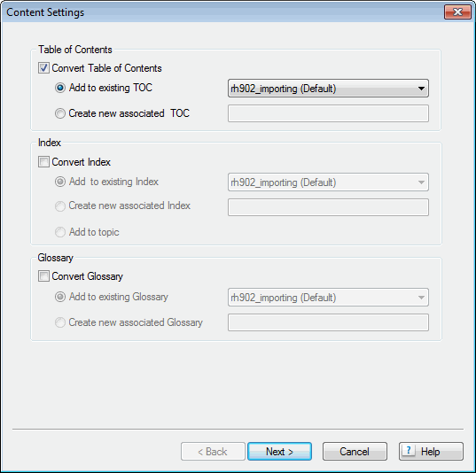Uncheck Convert Table of Contents checkbox

coord(43,68)
